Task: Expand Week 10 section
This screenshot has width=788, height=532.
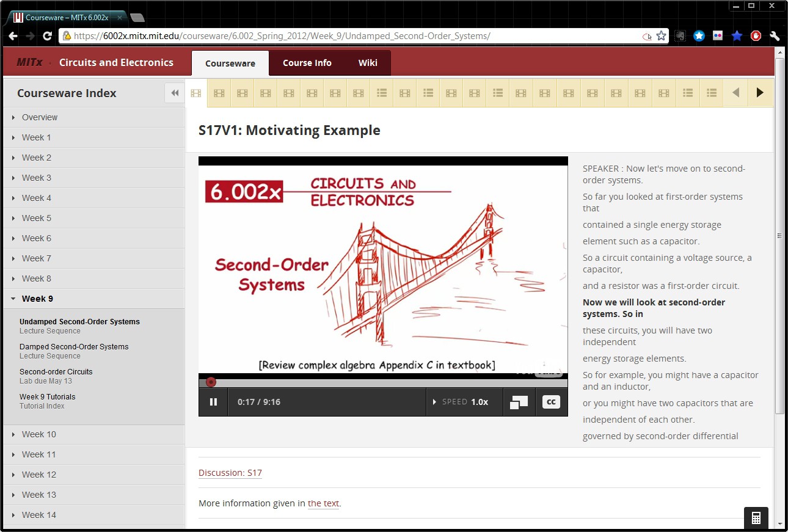Action: 38,434
